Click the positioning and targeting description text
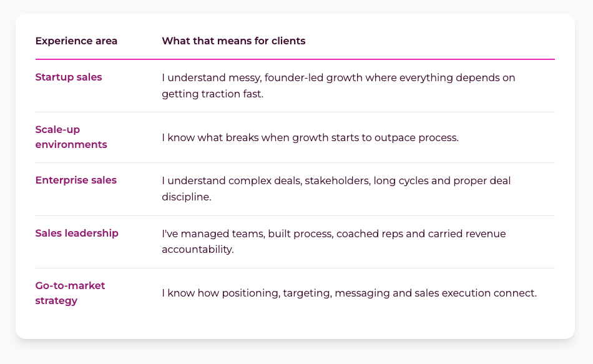The height and width of the screenshot is (364, 593). tap(348, 293)
